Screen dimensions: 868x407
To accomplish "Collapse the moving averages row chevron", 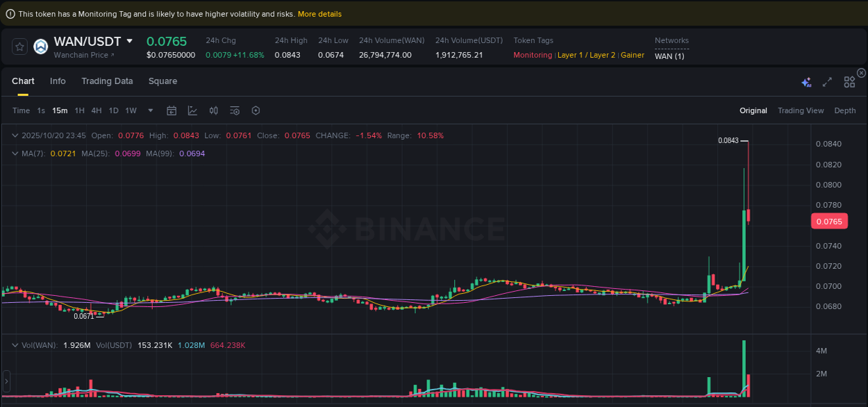I will point(15,153).
